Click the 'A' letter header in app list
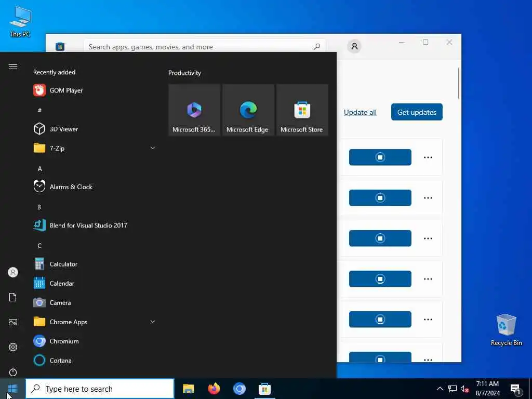Viewport: 532px width, 399px height. pos(39,169)
